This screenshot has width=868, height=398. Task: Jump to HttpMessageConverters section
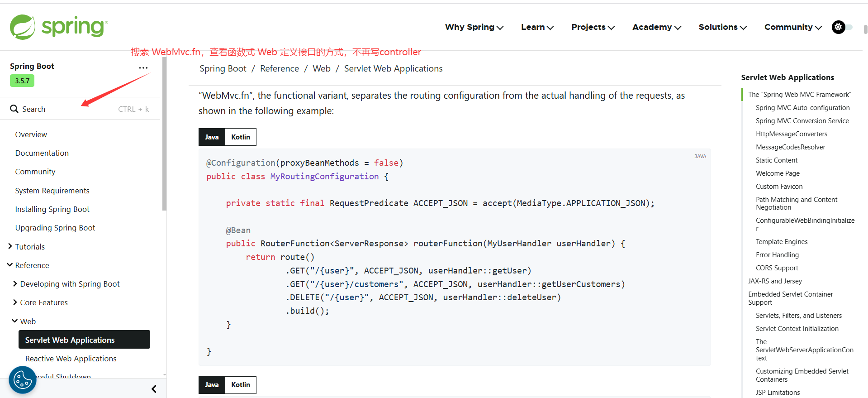pos(792,134)
